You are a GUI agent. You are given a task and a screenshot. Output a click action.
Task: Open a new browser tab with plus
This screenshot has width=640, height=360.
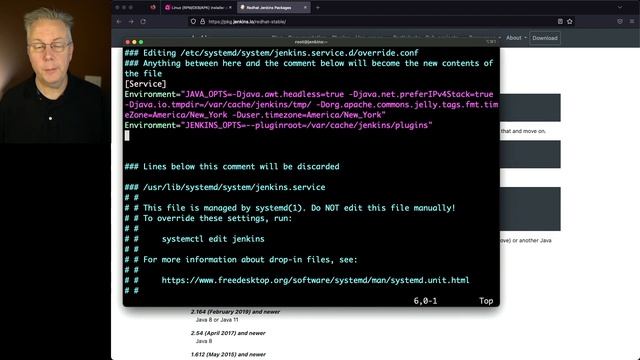click(x=318, y=7)
